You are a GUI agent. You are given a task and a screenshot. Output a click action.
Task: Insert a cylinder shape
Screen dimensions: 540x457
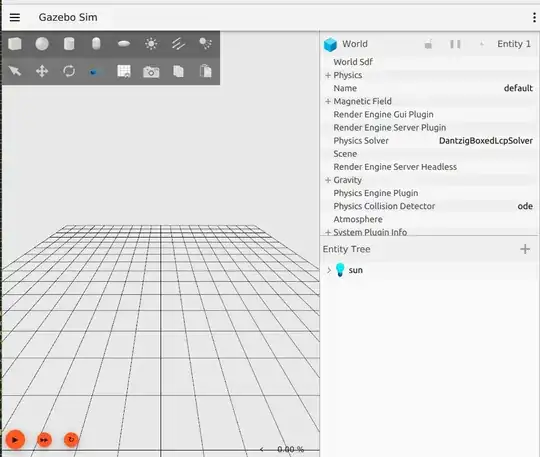[69, 44]
